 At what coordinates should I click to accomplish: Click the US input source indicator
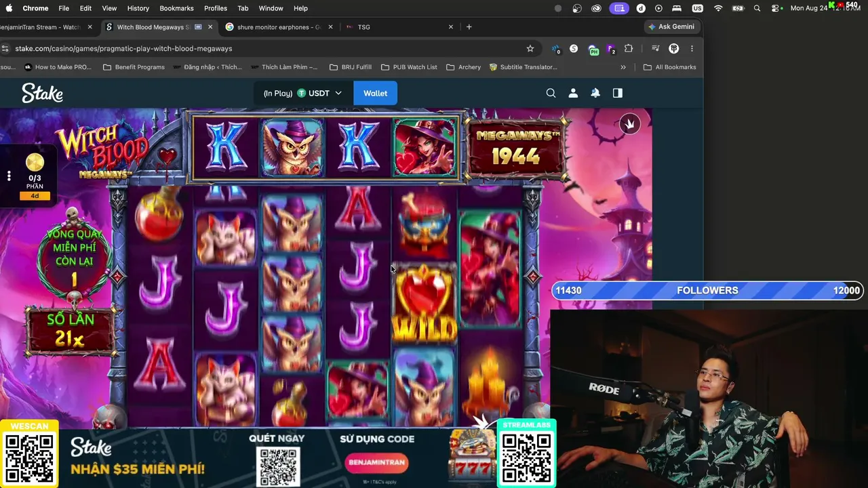coord(698,8)
